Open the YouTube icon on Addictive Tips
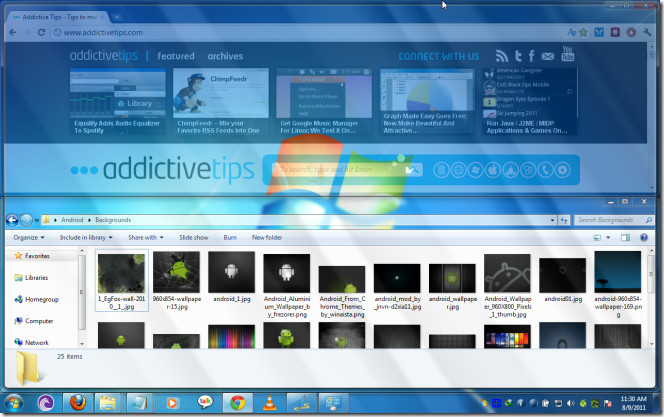 (567, 54)
